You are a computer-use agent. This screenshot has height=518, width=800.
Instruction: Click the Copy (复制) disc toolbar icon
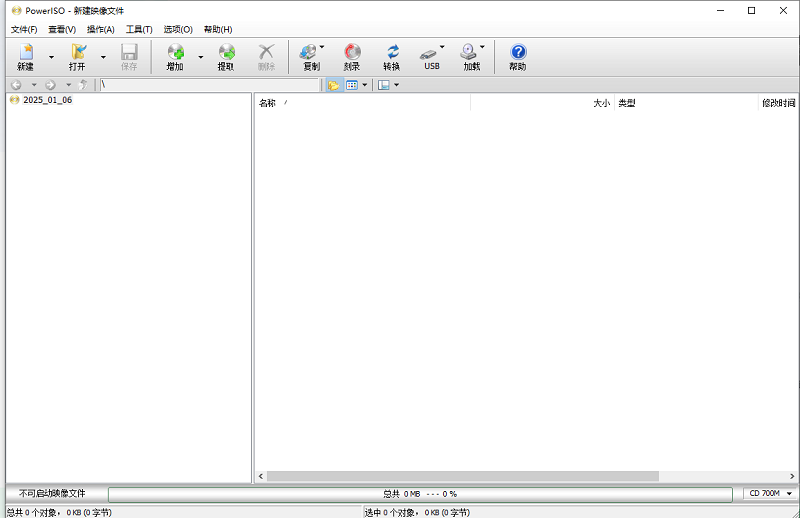310,57
